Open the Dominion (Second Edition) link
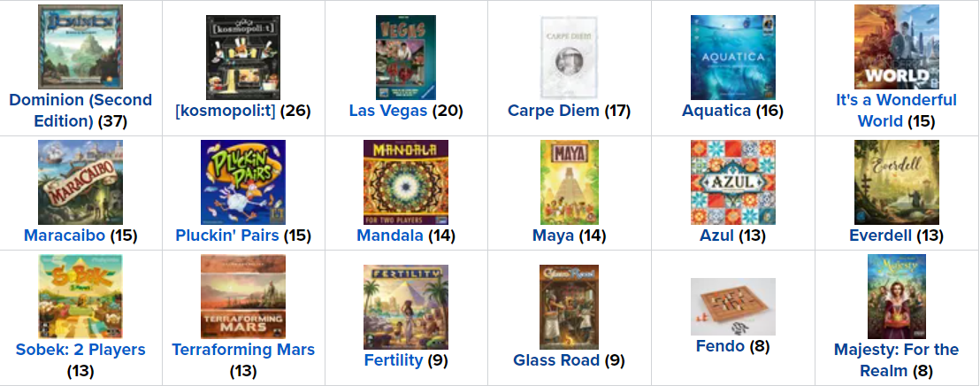The image size is (980, 386). point(80,110)
